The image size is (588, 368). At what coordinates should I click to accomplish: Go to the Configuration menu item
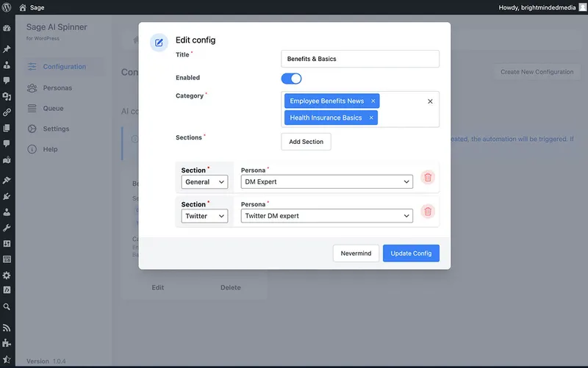65,67
